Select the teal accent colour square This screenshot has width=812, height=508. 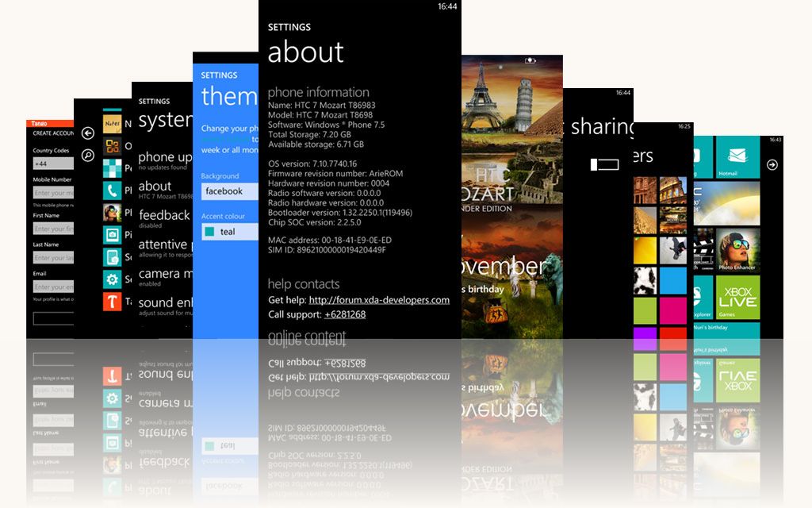[x=209, y=232]
